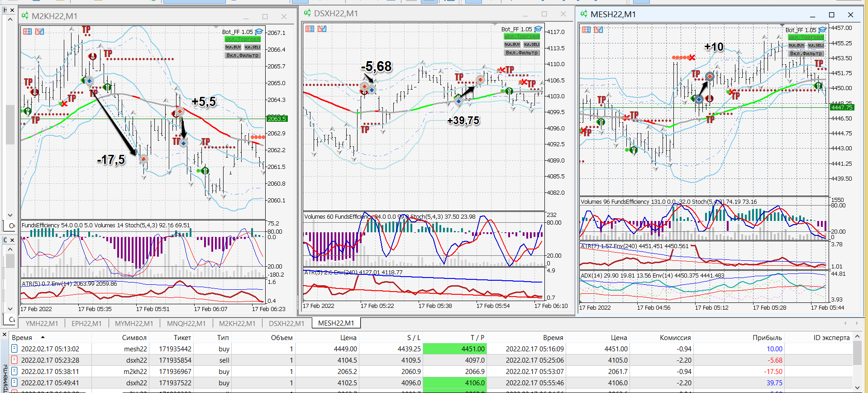Switch to the EPH22,M1 chart tab
Viewport: 868px width, 393px height.
pyautogui.click(x=86, y=323)
